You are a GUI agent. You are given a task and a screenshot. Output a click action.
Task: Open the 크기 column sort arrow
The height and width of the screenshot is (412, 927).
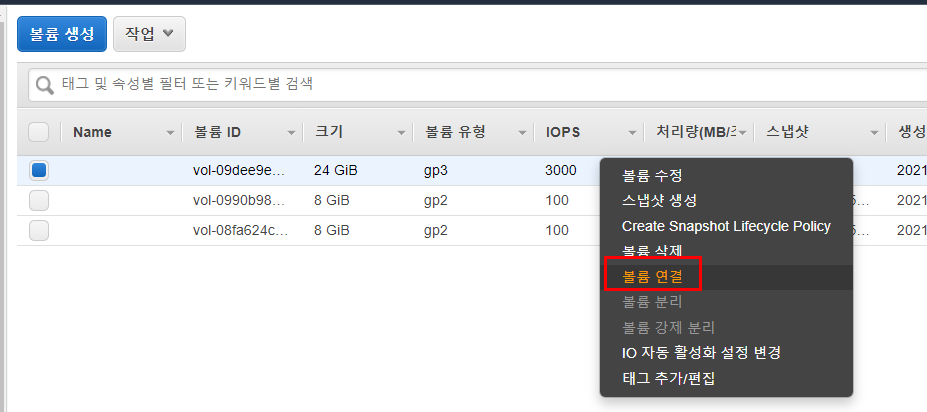401,133
